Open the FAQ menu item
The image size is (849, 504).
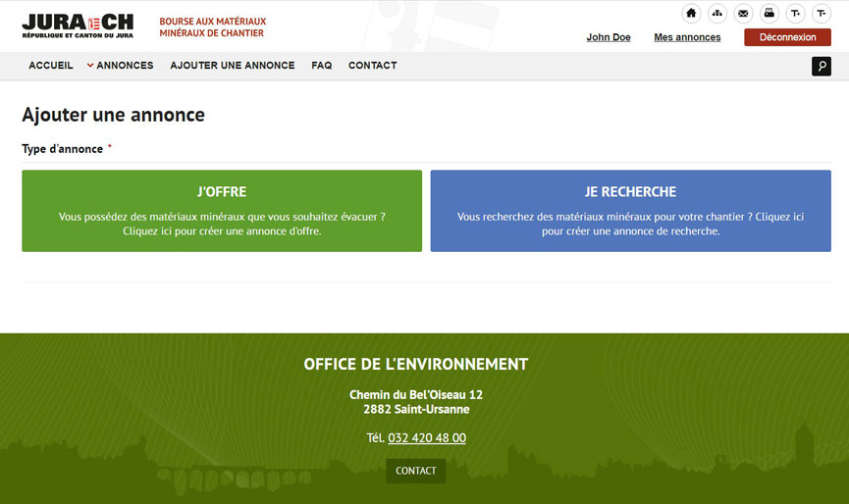click(x=322, y=66)
